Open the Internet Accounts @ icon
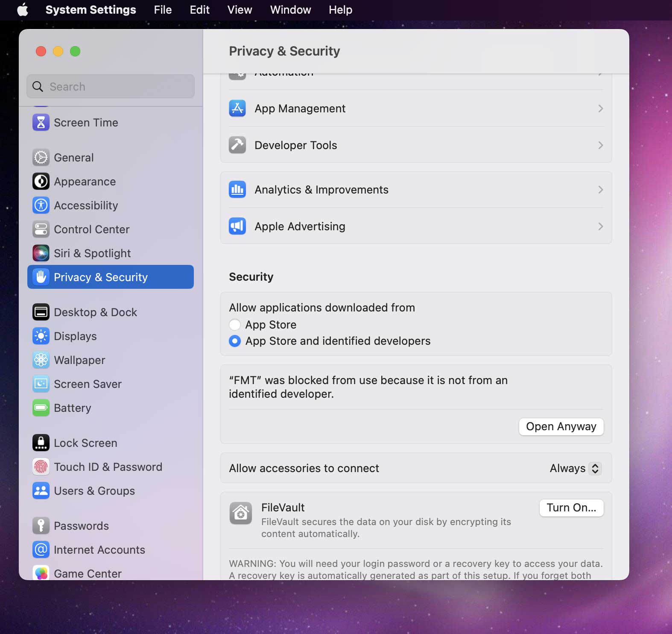The width and height of the screenshot is (672, 634). (41, 550)
